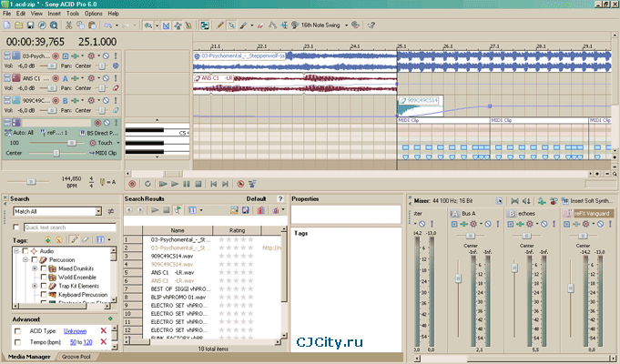Expand the Trap Kit Elements tree node

[x=35, y=286]
